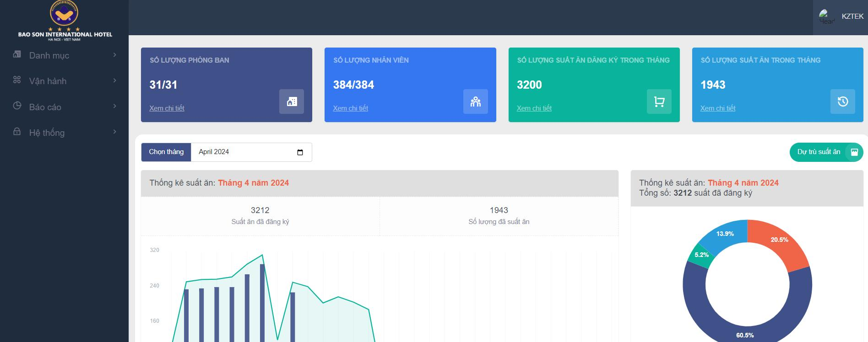Open the Vận hành sidebar menu

[48, 81]
